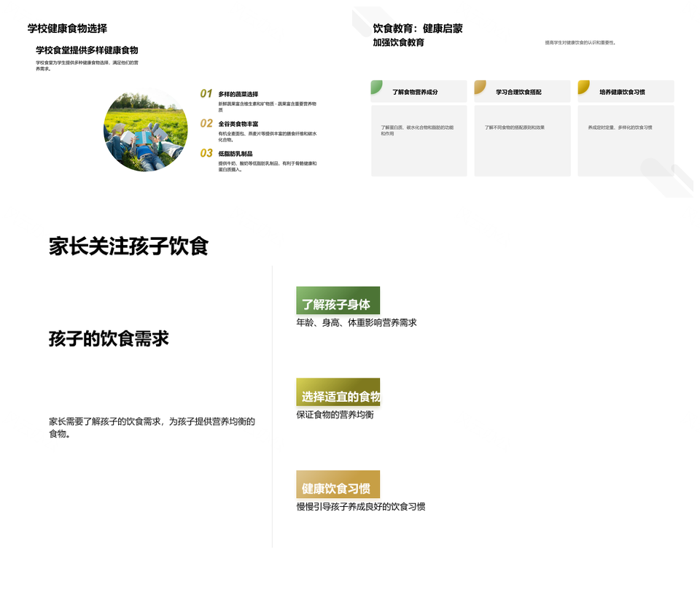Click the circular meadow photo of children reading

(146, 130)
